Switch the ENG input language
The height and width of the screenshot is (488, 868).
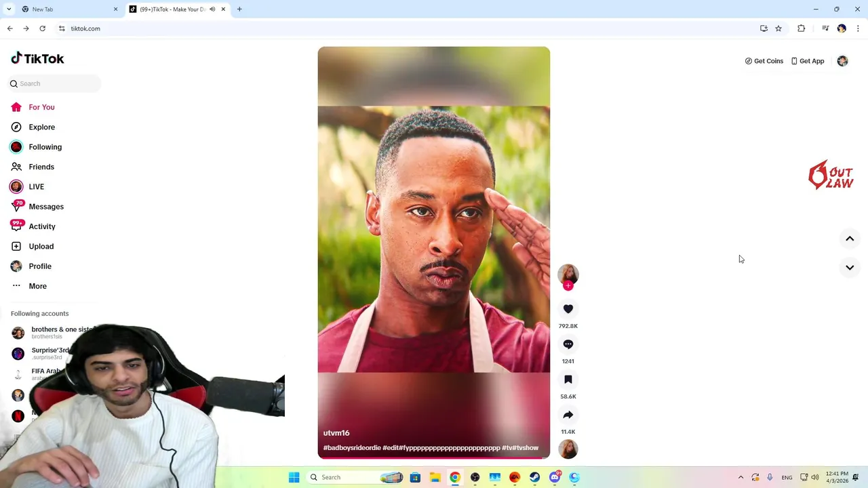tap(787, 478)
